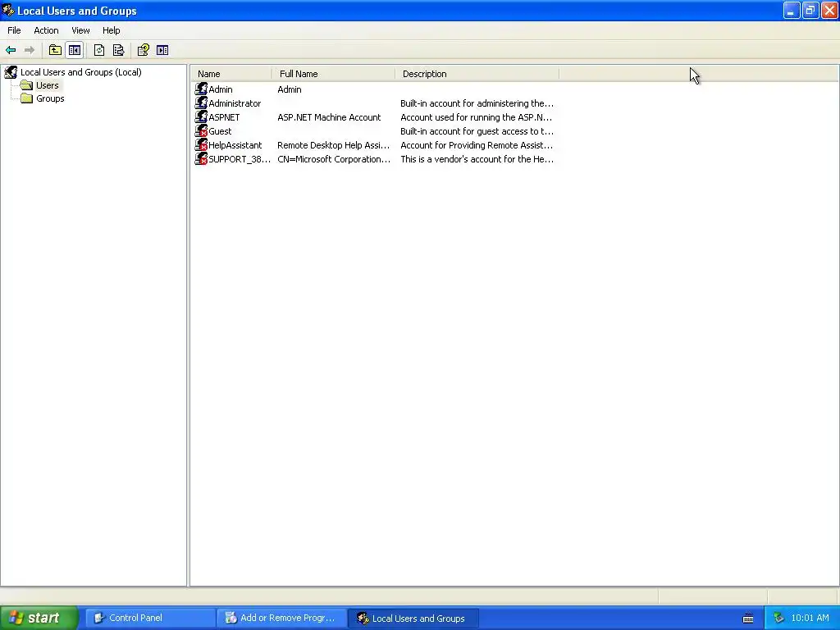Click the description 'Account used for running the ASP.N...'
Viewport: 840px width, 630px height.
477,117
